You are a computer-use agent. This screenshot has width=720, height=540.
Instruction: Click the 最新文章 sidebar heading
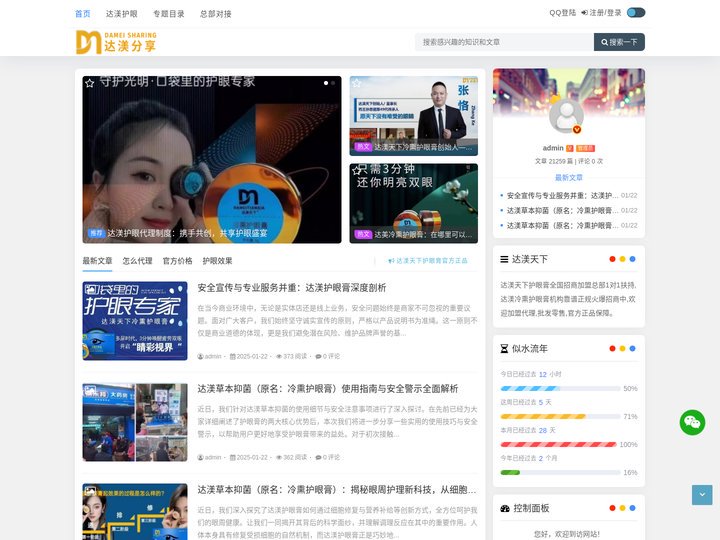(x=568, y=178)
